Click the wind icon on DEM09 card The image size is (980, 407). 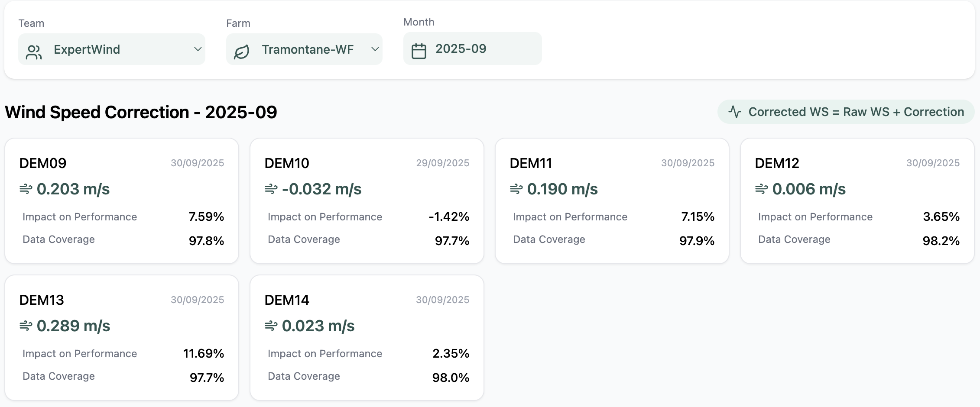pyautogui.click(x=26, y=189)
